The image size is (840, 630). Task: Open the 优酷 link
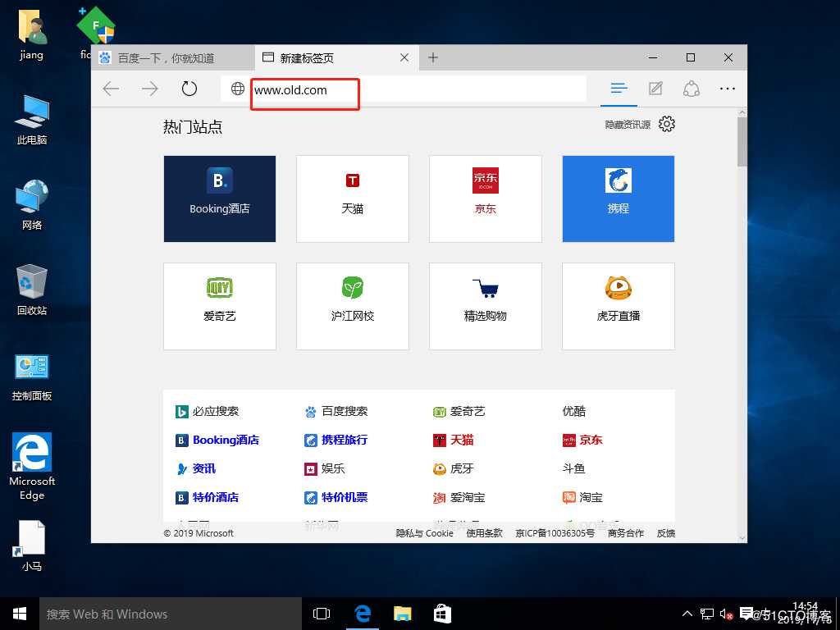pyautogui.click(x=573, y=412)
